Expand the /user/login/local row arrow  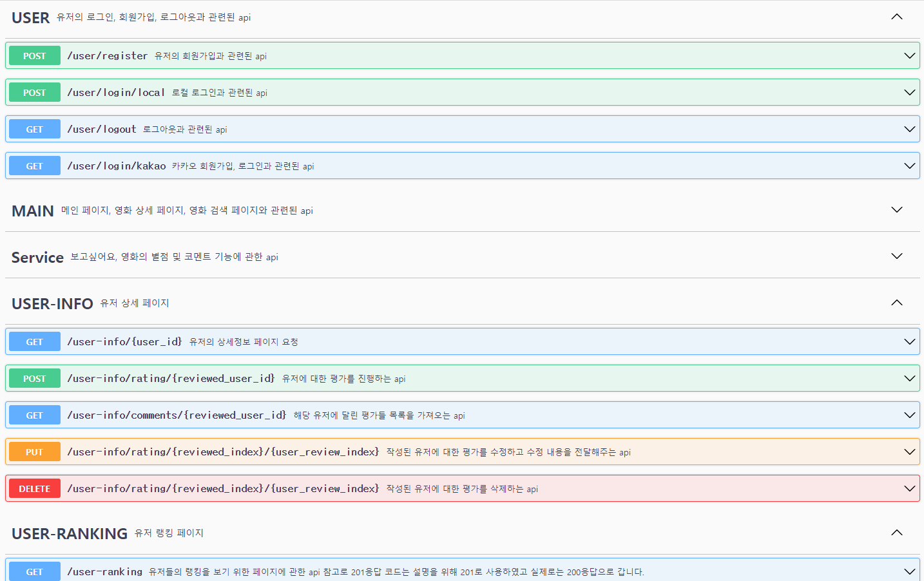coord(910,93)
